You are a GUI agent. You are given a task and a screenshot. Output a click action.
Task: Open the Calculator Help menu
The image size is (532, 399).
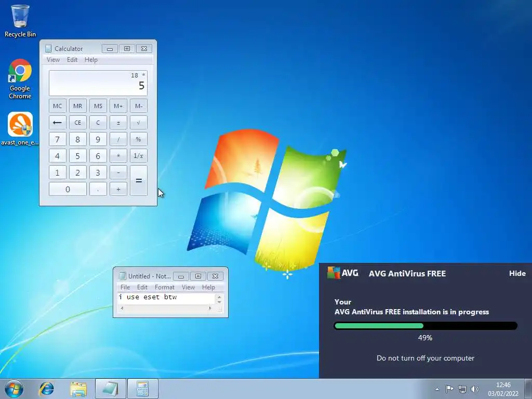pyautogui.click(x=91, y=60)
